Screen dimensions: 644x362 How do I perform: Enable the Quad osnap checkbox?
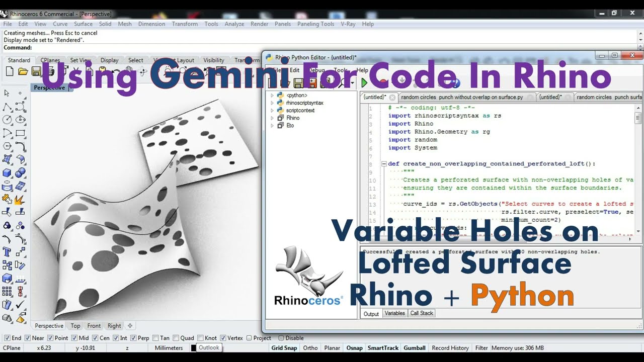tap(176, 338)
